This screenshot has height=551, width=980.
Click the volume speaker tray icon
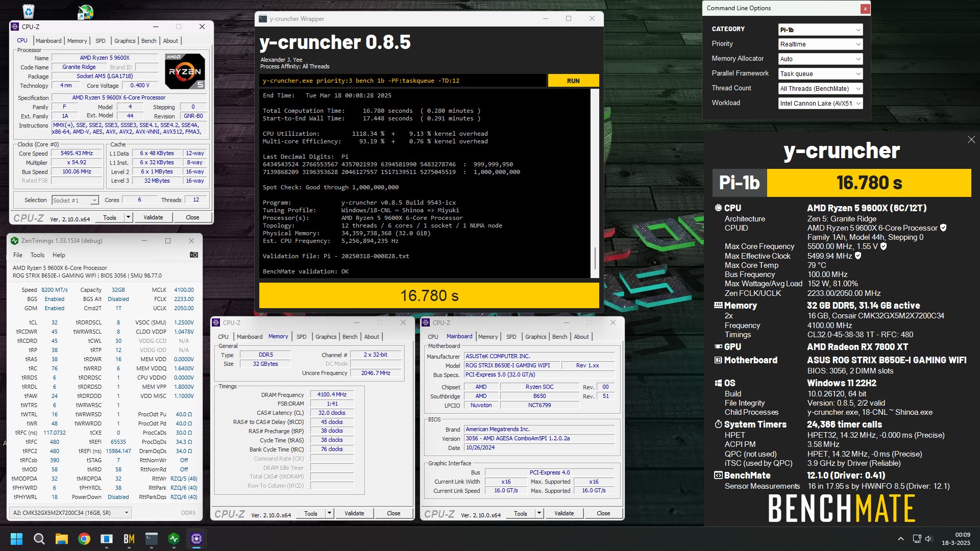click(x=928, y=539)
